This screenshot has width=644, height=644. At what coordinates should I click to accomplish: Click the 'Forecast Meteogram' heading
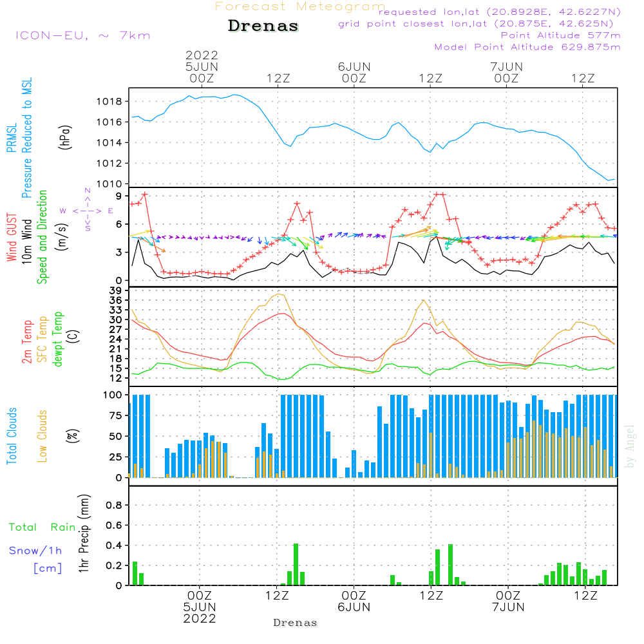(300, 6)
